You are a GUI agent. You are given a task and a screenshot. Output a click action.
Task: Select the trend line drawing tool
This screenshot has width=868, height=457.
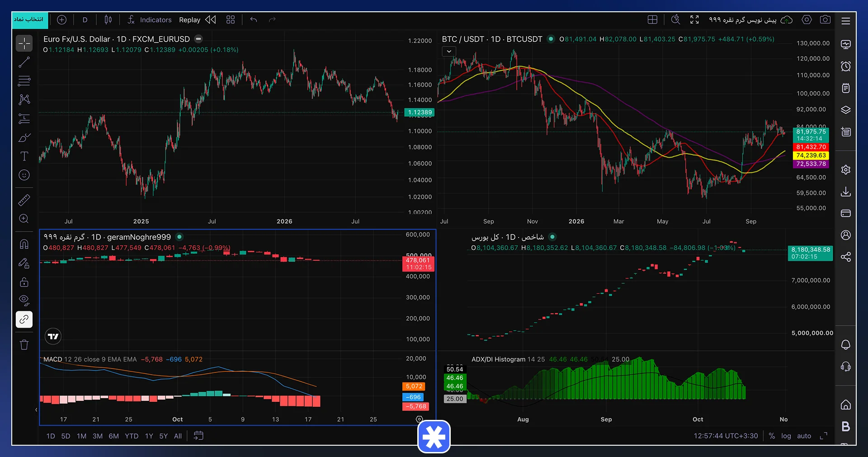24,62
